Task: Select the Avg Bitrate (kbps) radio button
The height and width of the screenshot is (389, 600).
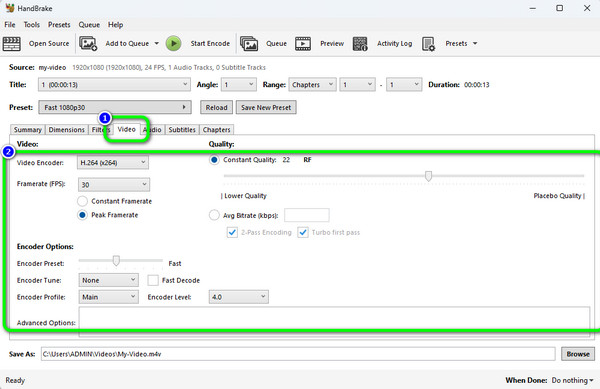Action: (x=214, y=215)
